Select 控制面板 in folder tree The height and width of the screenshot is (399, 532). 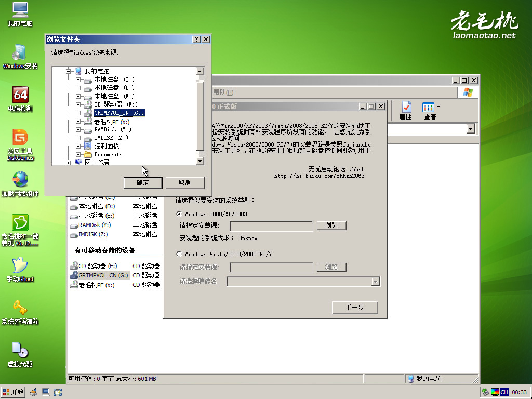(107, 146)
